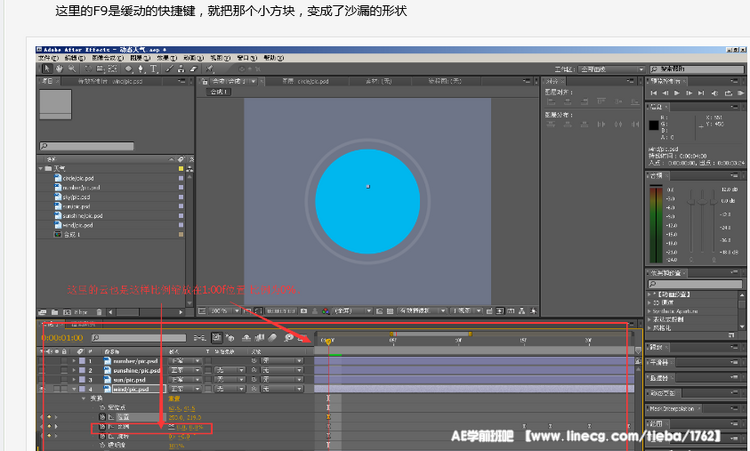Jump to first frame in preview panel
This screenshot has width=750, height=451.
coord(653,93)
